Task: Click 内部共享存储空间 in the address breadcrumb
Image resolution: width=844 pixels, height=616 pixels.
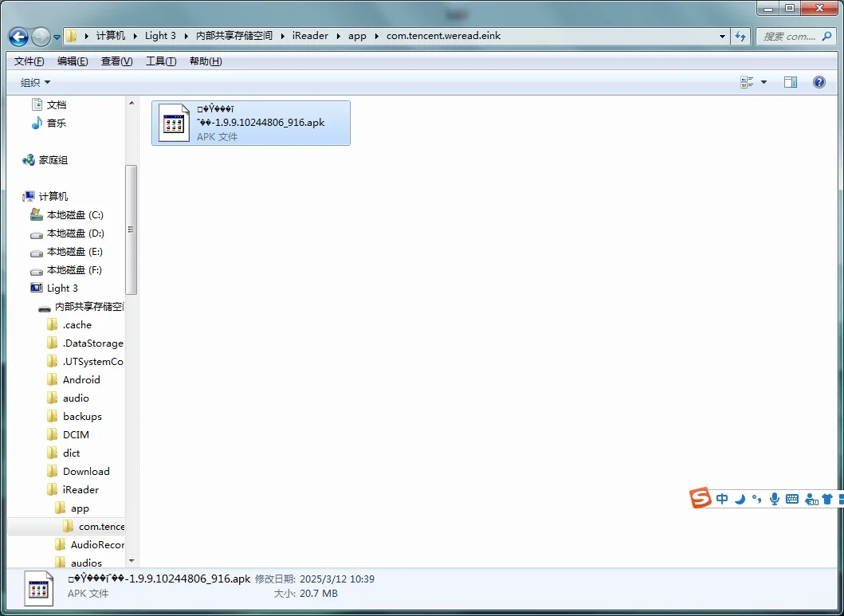Action: [x=234, y=36]
